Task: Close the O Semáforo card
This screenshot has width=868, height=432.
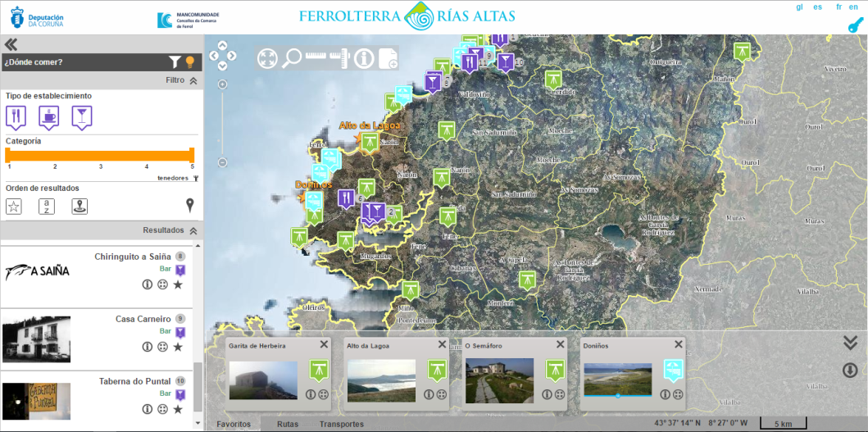Action: pos(560,344)
